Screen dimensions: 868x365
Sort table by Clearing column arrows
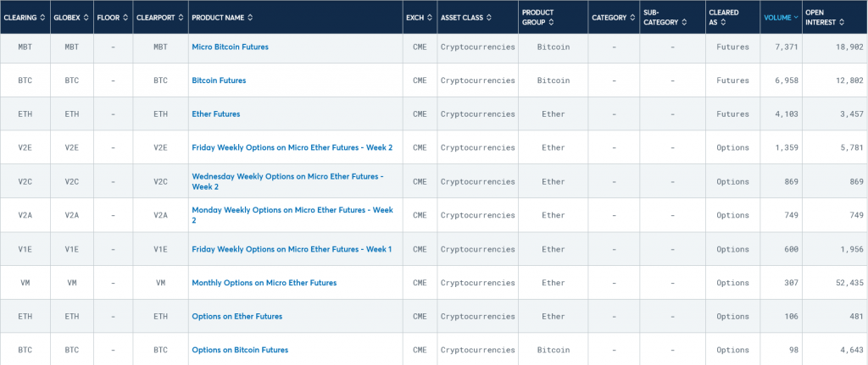click(x=43, y=18)
